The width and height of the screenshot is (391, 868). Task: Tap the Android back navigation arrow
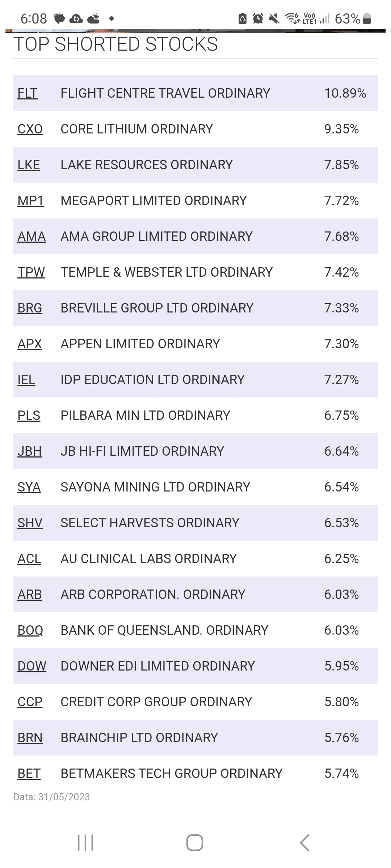[x=304, y=842]
